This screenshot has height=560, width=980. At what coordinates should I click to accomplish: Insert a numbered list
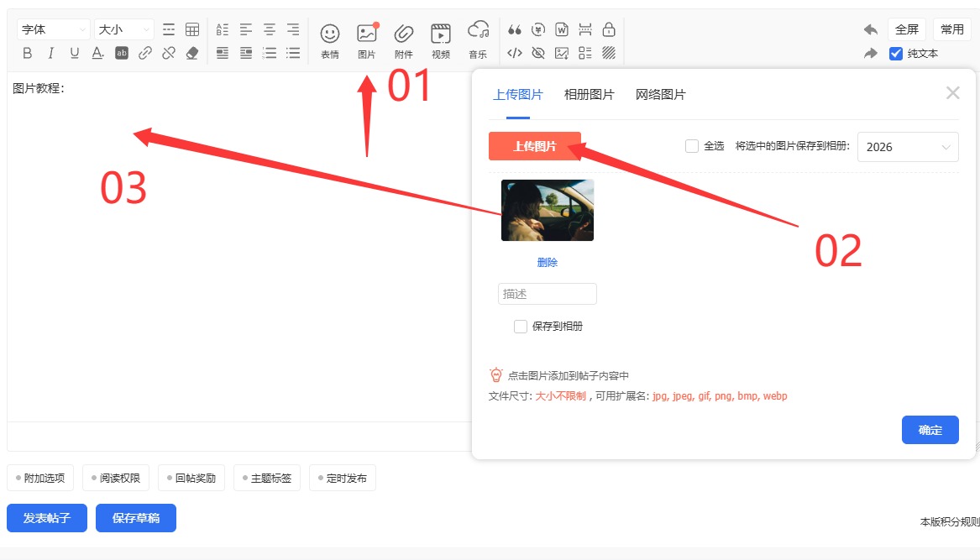point(270,53)
